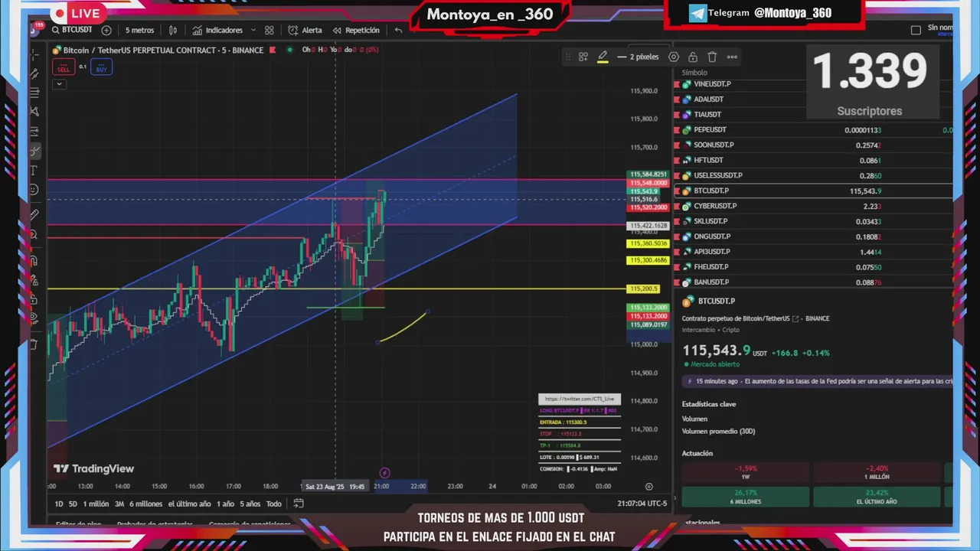Select the 1 millón time range
The width and height of the screenshot is (980, 551).
tap(96, 504)
